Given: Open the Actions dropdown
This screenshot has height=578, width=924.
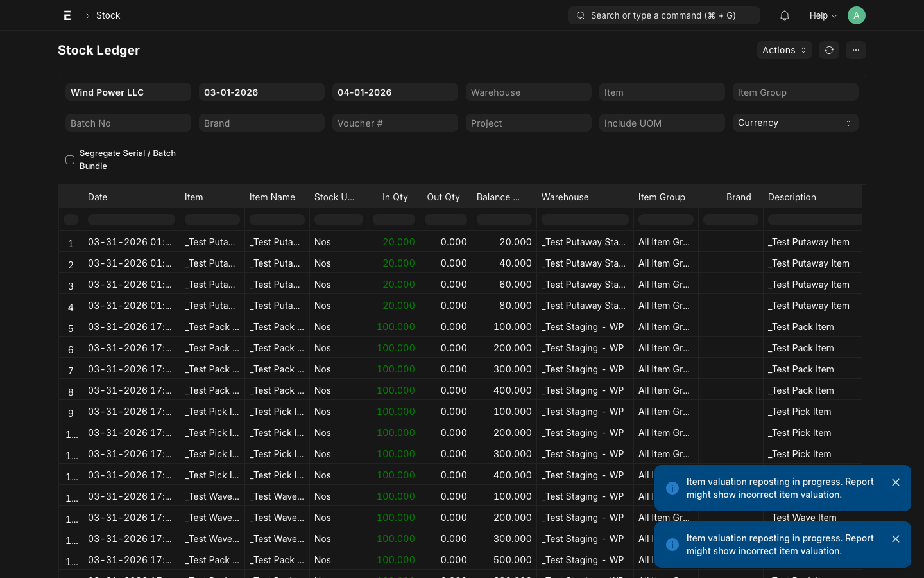Looking at the screenshot, I should point(783,49).
